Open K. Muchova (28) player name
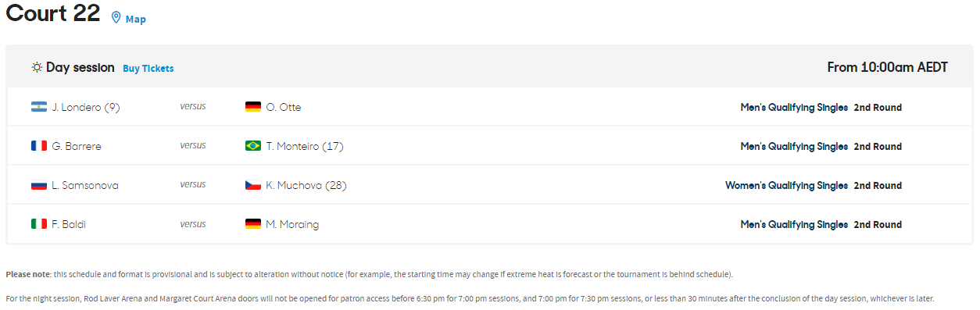This screenshot has width=980, height=310. point(306,185)
